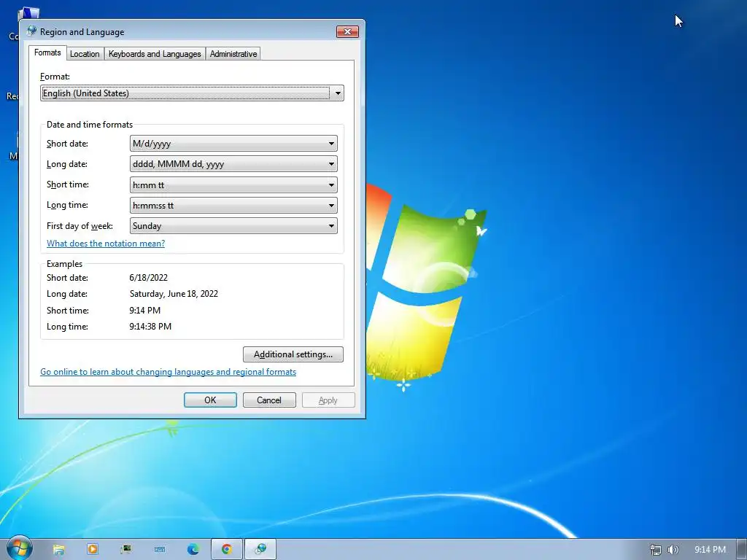The width and height of the screenshot is (747, 560).
Task: Launch Windows Media Player from taskbar
Action: (93, 550)
